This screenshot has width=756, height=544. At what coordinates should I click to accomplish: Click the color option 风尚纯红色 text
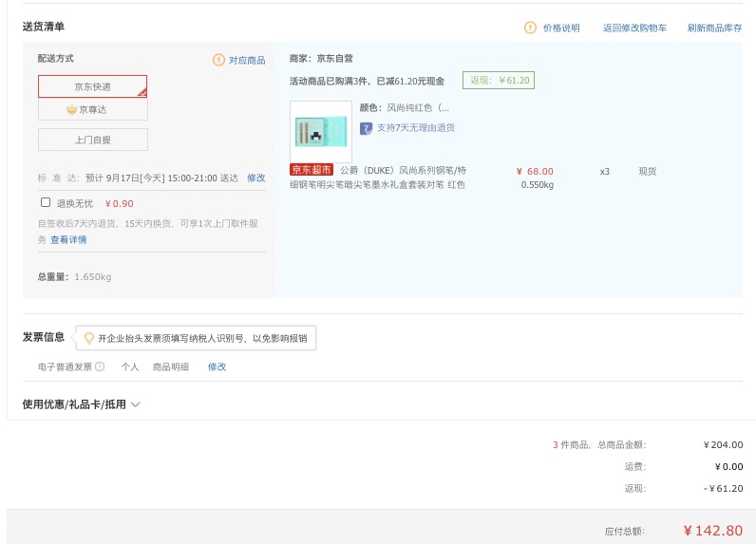tap(418, 107)
